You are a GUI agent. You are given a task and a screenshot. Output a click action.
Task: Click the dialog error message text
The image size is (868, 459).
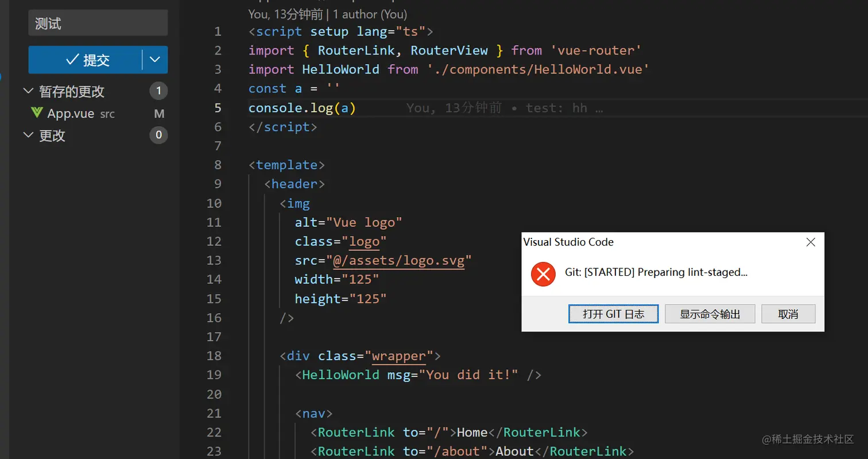click(656, 272)
